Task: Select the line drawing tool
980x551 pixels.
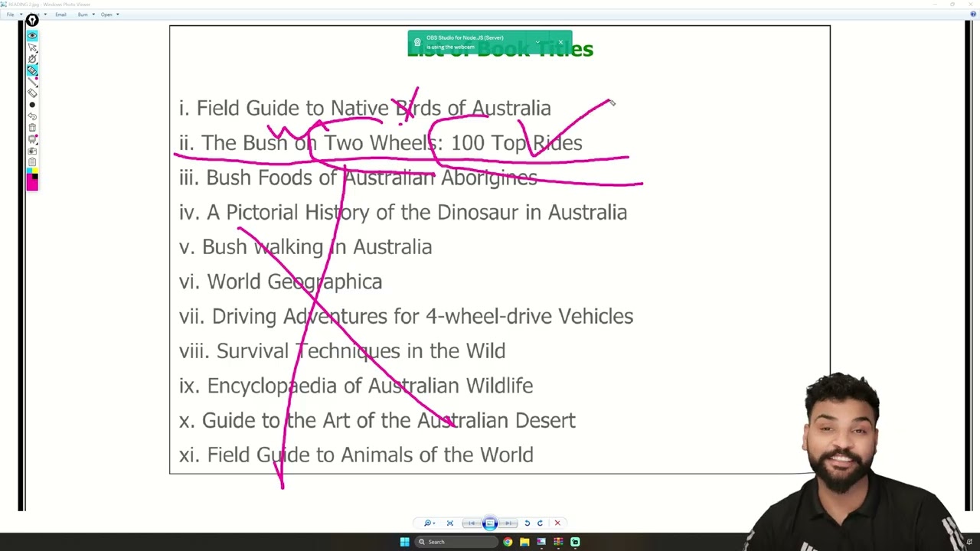Action: tap(32, 83)
